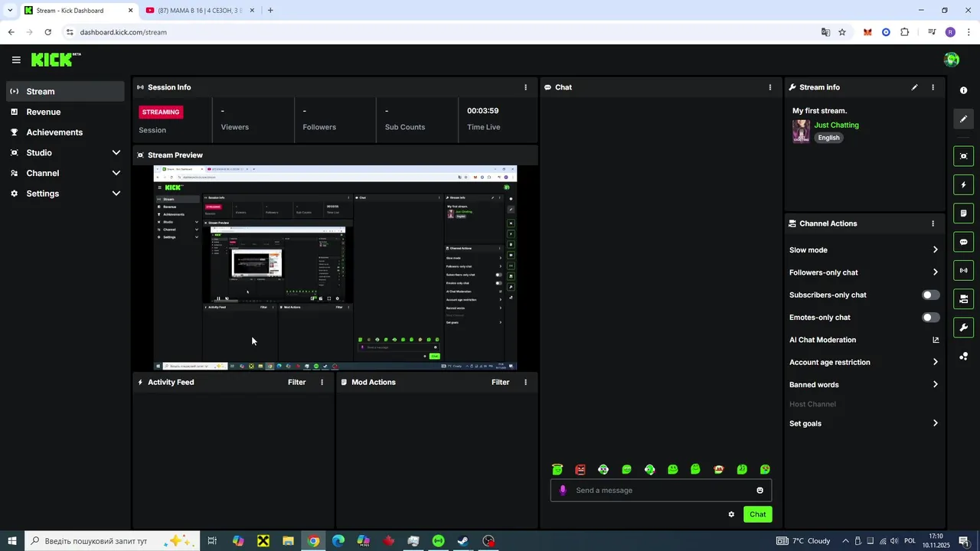Image resolution: width=980 pixels, height=551 pixels.
Task: Open the user profile avatar menu
Action: [x=952, y=60]
